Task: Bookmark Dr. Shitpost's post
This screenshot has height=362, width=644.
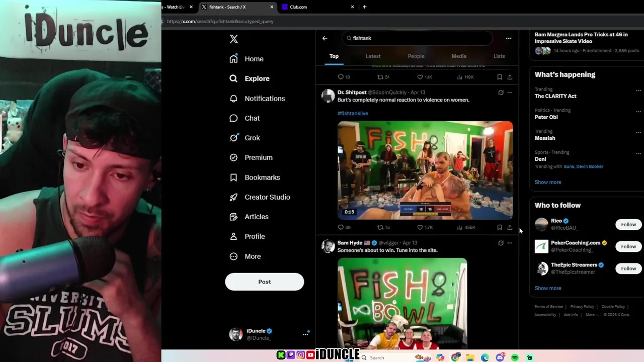Action: (500, 227)
